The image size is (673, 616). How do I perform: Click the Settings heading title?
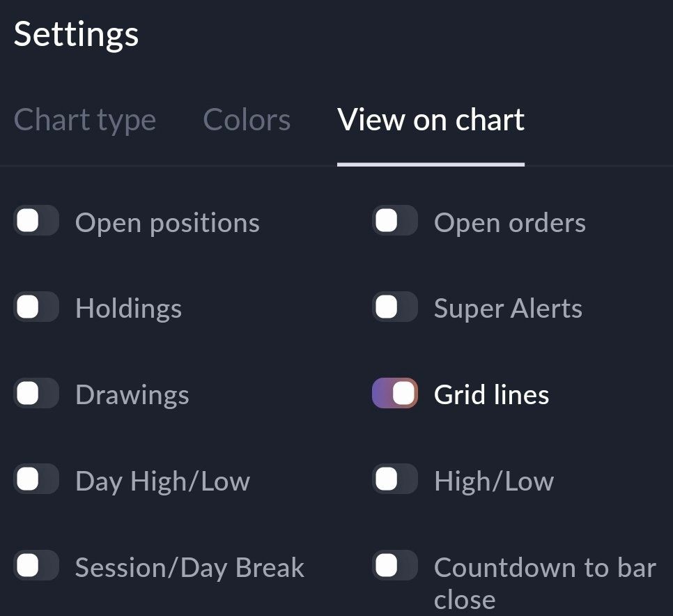click(76, 34)
